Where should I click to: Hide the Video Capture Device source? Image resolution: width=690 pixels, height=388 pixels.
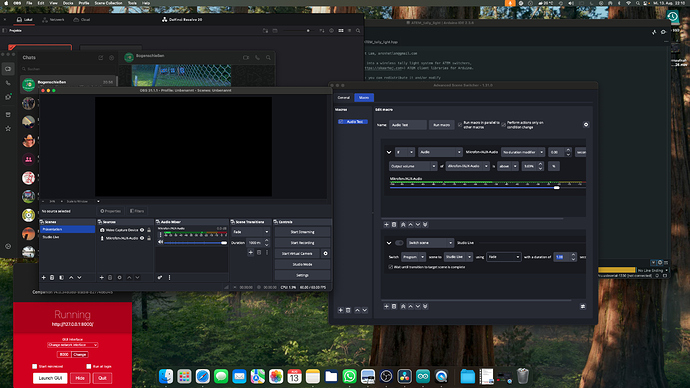[x=142, y=230]
